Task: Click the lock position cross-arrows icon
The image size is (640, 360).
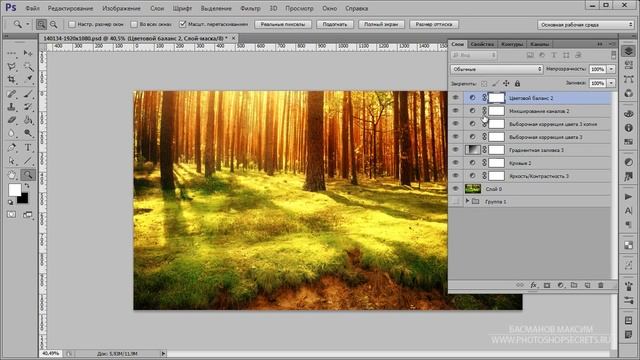Action: pos(506,83)
